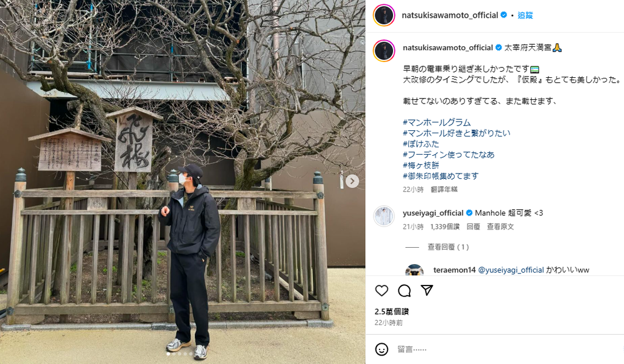Open natsukisawamoto_official header profile picture
This screenshot has height=364, width=624.
pos(384,15)
